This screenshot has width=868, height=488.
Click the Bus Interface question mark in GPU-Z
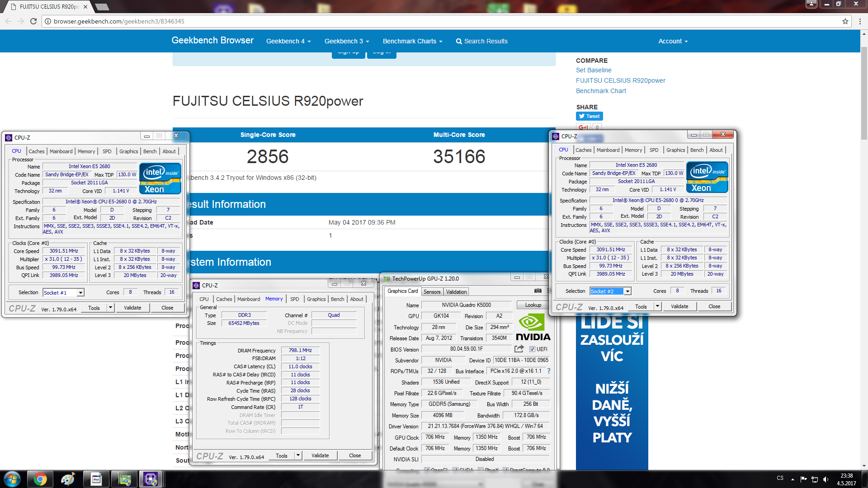pos(549,371)
